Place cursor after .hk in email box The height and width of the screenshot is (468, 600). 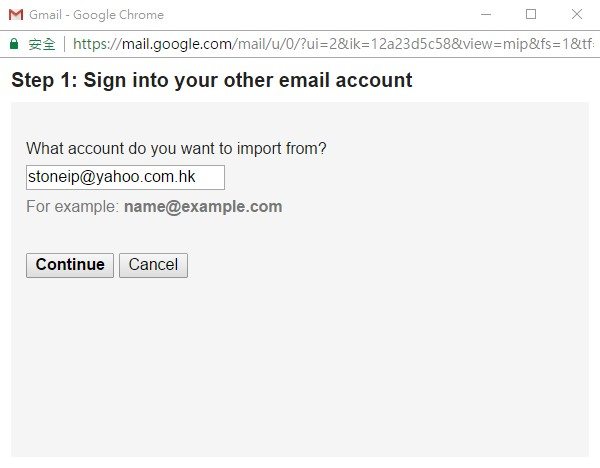click(x=197, y=177)
